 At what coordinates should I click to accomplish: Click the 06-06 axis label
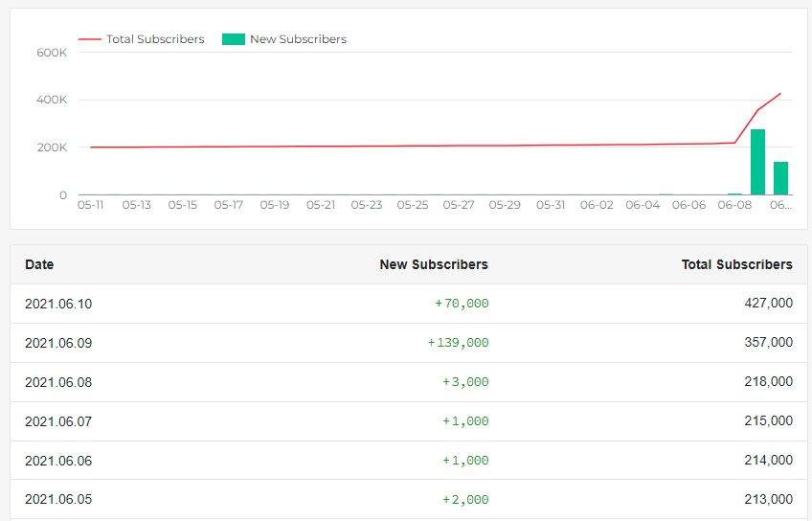pyautogui.click(x=688, y=205)
